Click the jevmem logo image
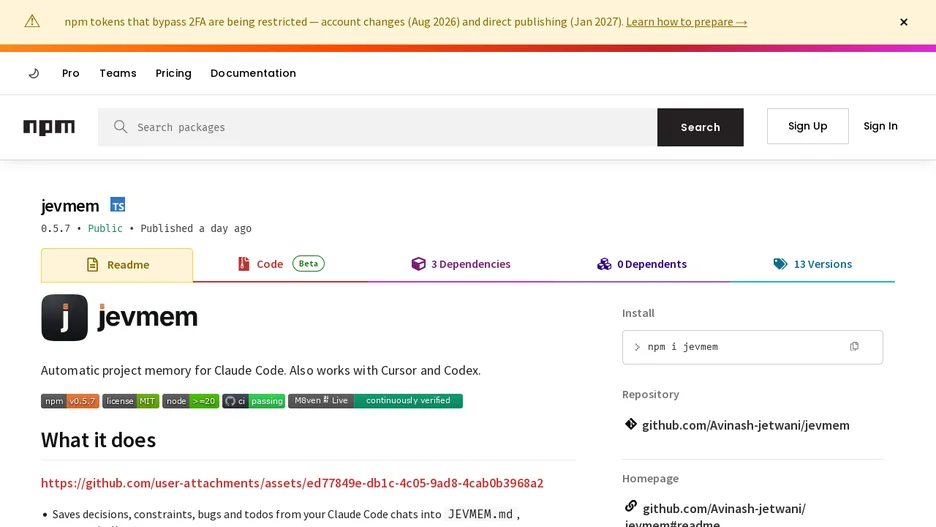Screen dimensions: 936x527 click(x=119, y=318)
